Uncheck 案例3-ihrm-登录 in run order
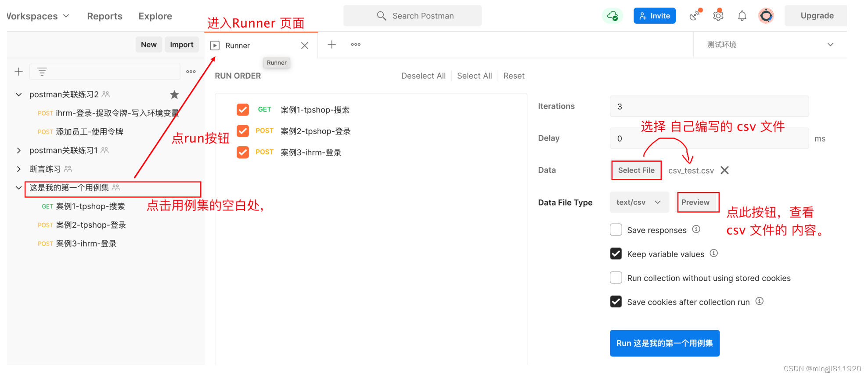Viewport: 868px width, 377px height. pos(243,152)
